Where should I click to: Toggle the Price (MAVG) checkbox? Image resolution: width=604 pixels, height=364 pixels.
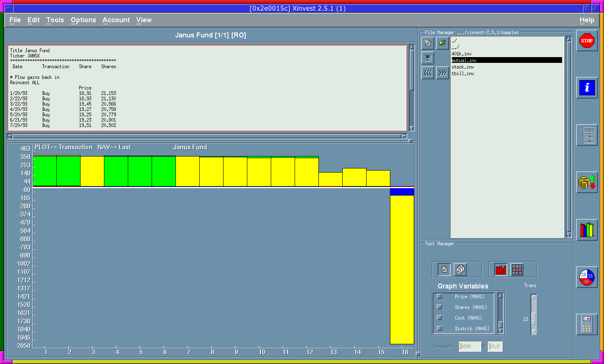click(439, 296)
